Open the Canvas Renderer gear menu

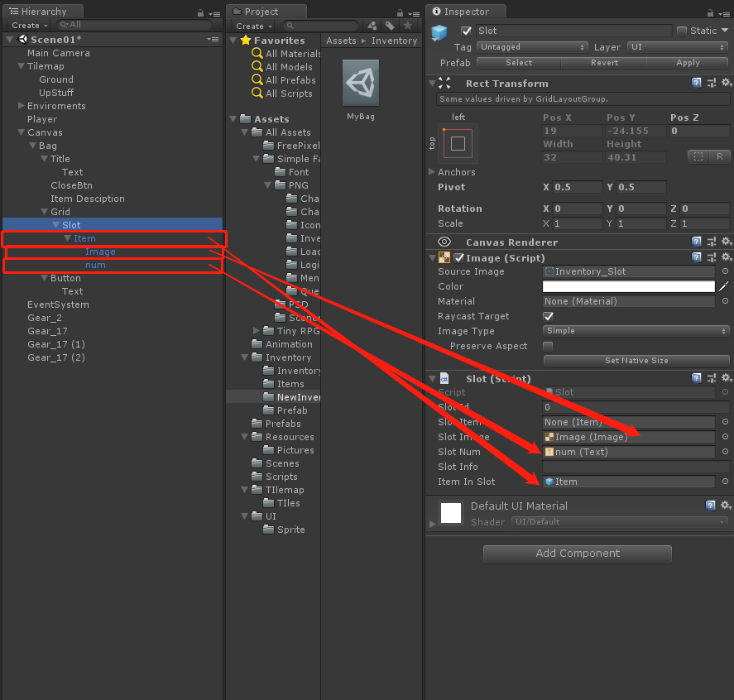pyautogui.click(x=726, y=242)
